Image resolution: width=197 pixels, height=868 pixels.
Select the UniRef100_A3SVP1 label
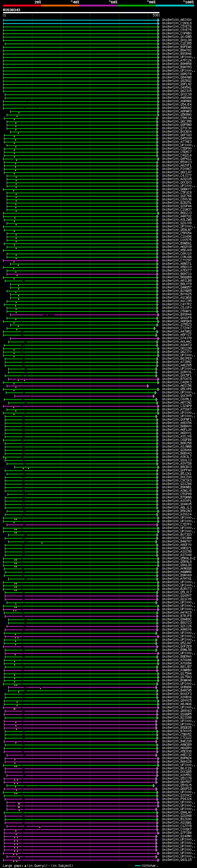point(177,501)
